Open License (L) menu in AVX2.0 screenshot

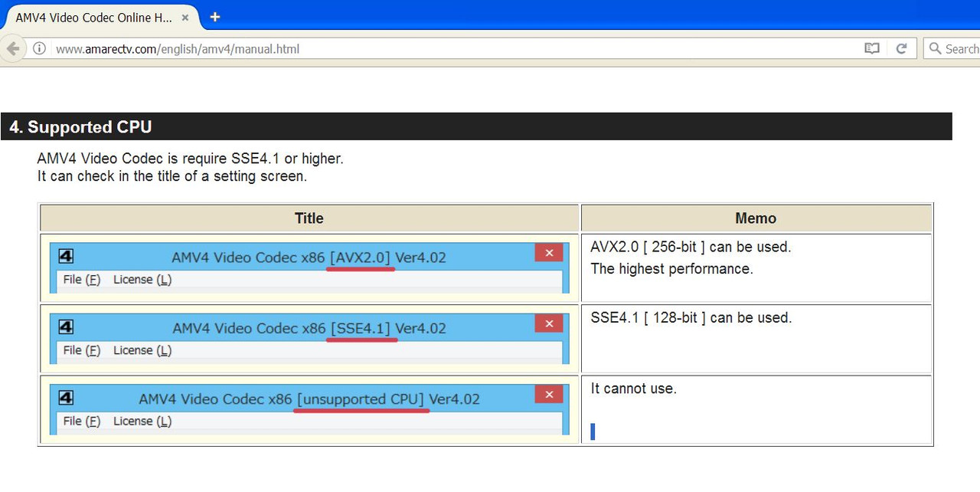142,280
